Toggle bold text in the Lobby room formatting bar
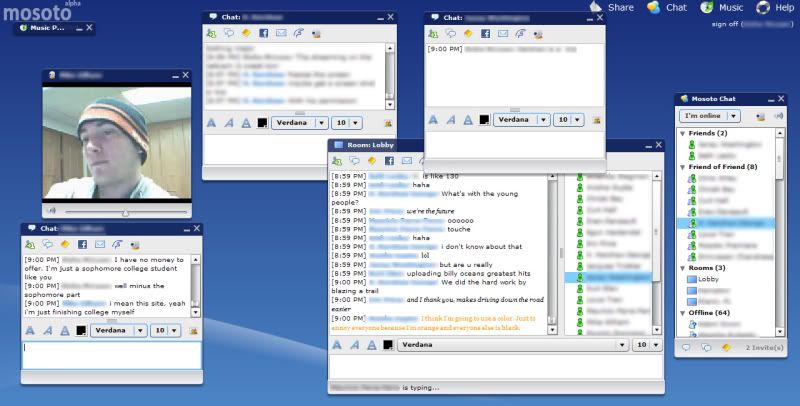The width and height of the screenshot is (800, 406). [338, 345]
